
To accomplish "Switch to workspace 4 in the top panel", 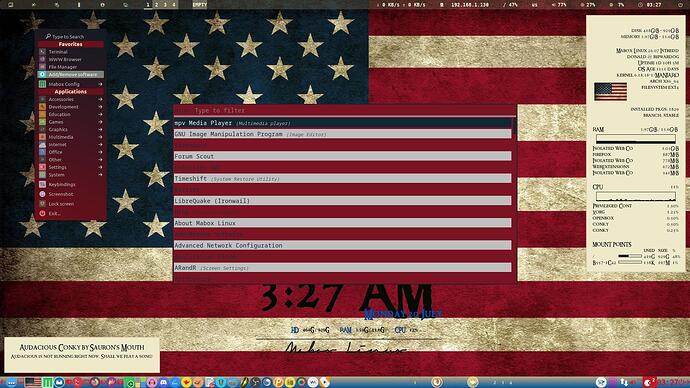I will tap(173, 5).
